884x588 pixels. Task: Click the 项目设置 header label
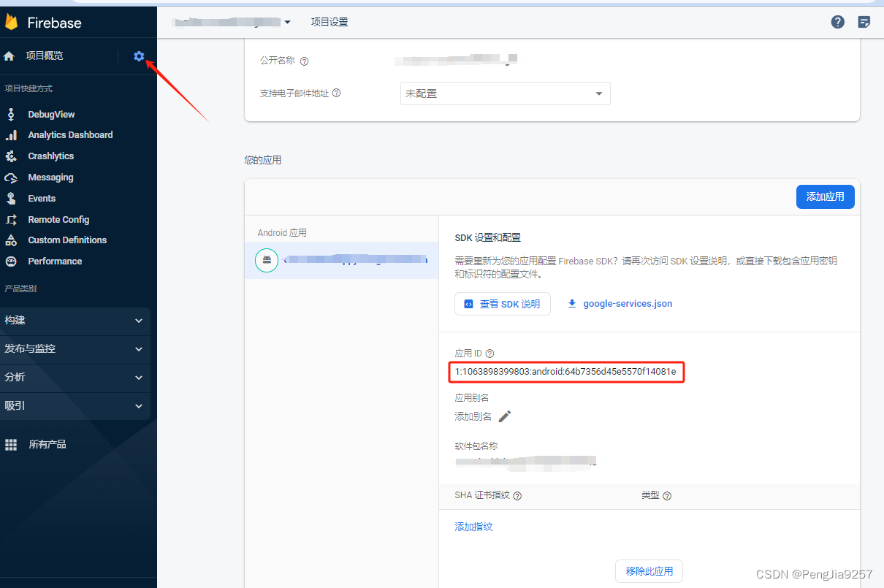(329, 22)
